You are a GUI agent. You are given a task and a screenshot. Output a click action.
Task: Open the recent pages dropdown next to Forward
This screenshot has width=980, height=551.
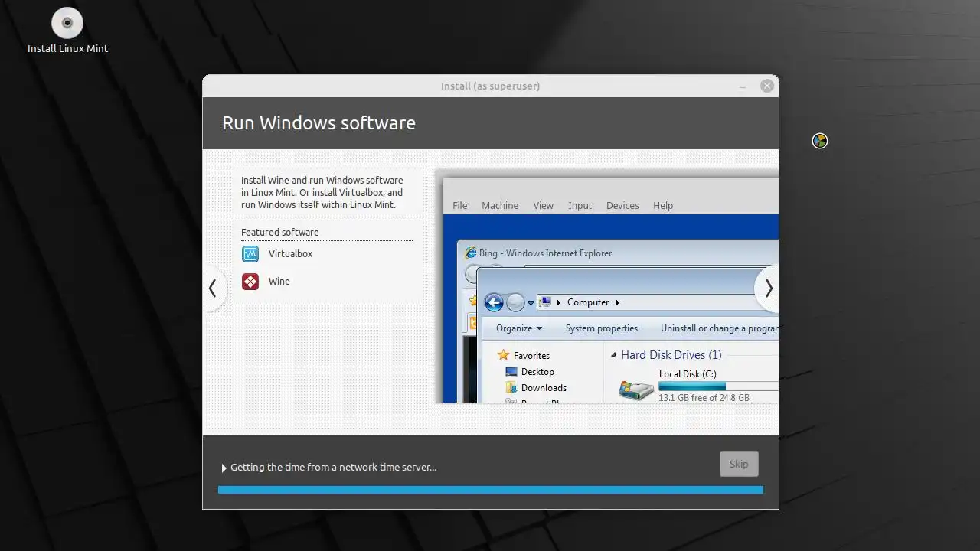pyautogui.click(x=531, y=303)
